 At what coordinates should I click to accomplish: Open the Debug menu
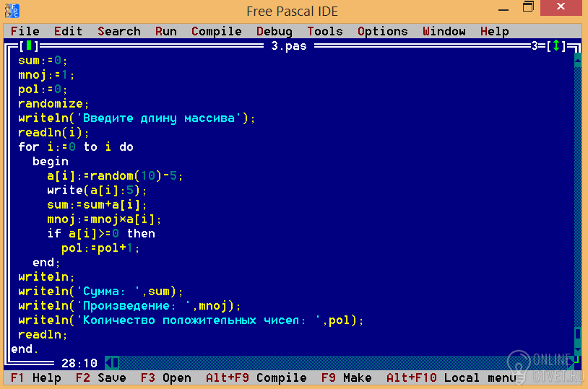pyautogui.click(x=274, y=31)
